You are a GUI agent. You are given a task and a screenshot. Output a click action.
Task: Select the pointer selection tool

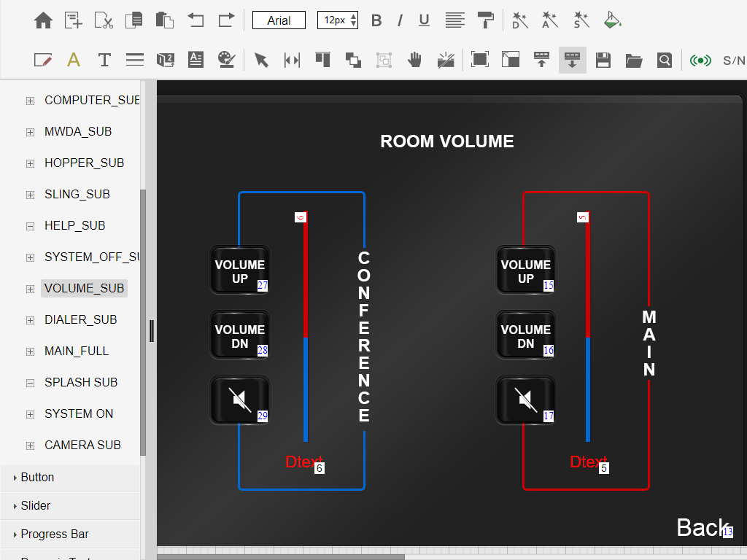click(261, 60)
